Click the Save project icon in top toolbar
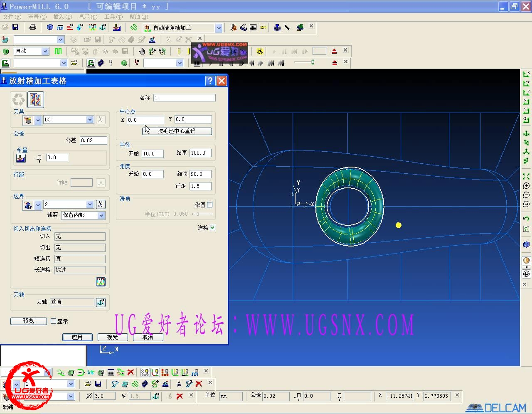Screen dimensions: 532x414 pyautogui.click(x=15, y=27)
